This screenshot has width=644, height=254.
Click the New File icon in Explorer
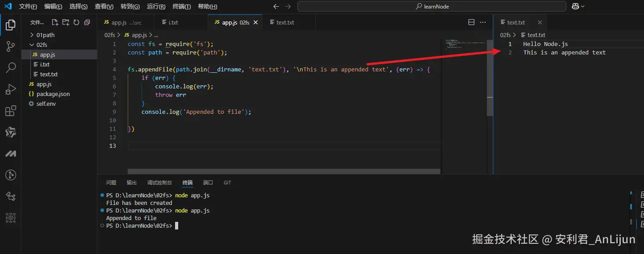tap(55, 22)
